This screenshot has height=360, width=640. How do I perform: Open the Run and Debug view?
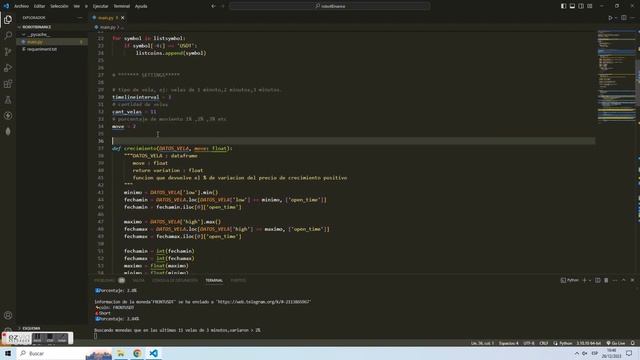[8, 68]
